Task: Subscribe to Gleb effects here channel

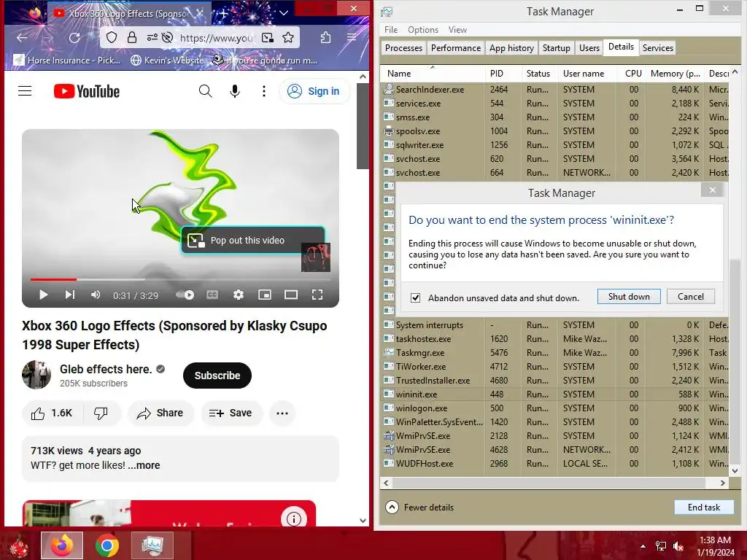Action: [x=217, y=376]
